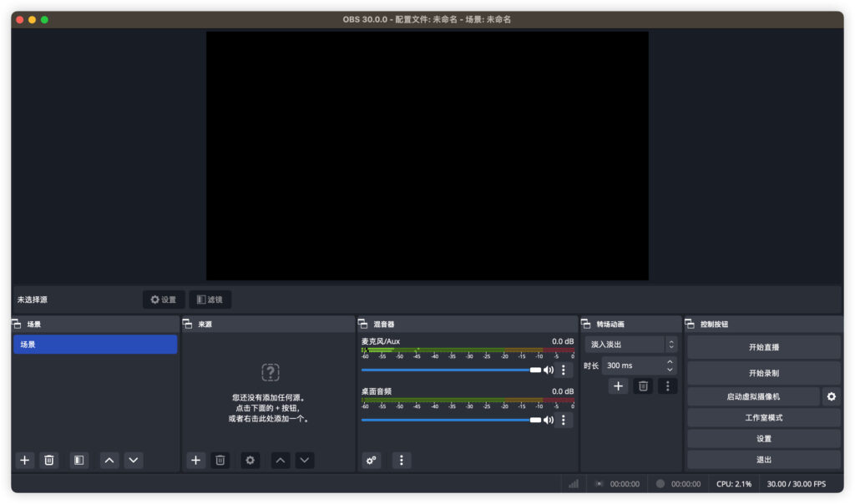Open the 麦克风/Aux options kebab menu
The width and height of the screenshot is (855, 504).
click(564, 370)
